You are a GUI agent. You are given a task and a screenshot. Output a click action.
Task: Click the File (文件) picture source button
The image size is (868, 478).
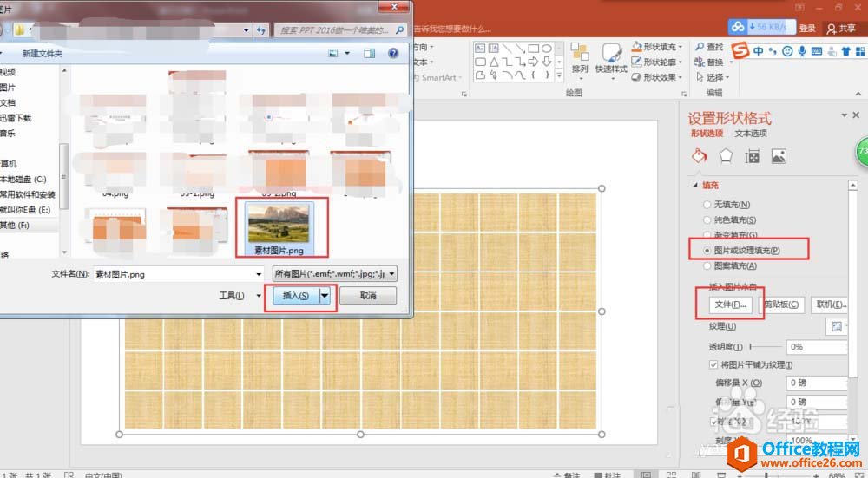730,304
